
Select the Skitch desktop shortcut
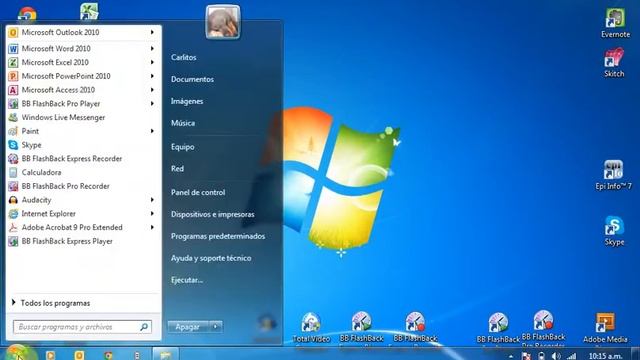[614, 62]
